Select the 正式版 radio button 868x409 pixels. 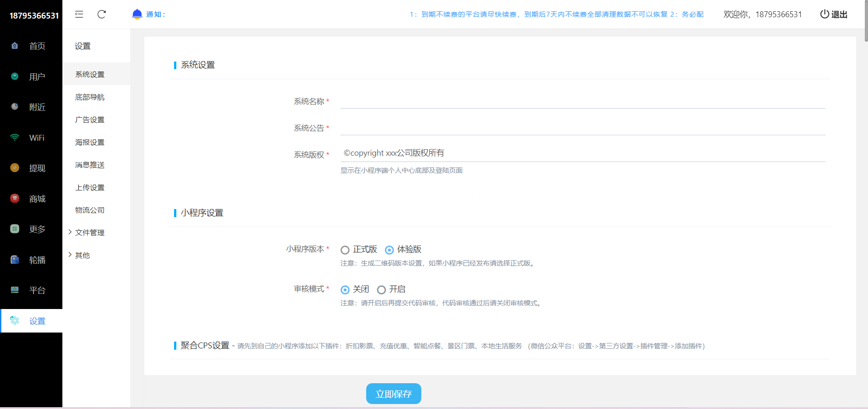click(345, 250)
